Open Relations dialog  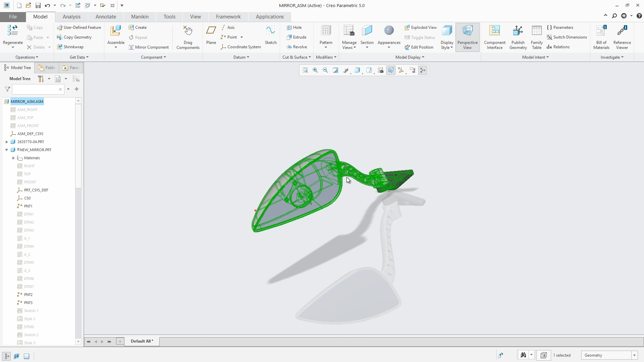(558, 47)
